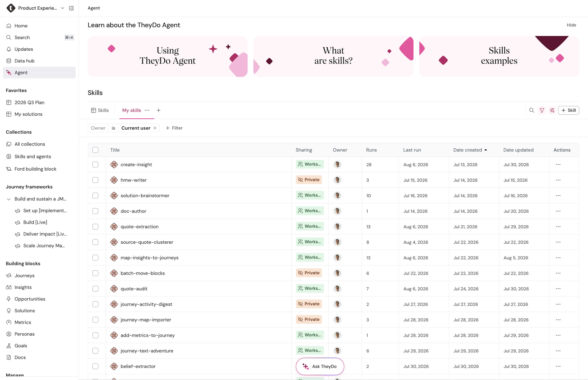Viewport: 588px width, 380px height.
Task: Check the journey-map-importer row checkbox
Action: point(95,320)
